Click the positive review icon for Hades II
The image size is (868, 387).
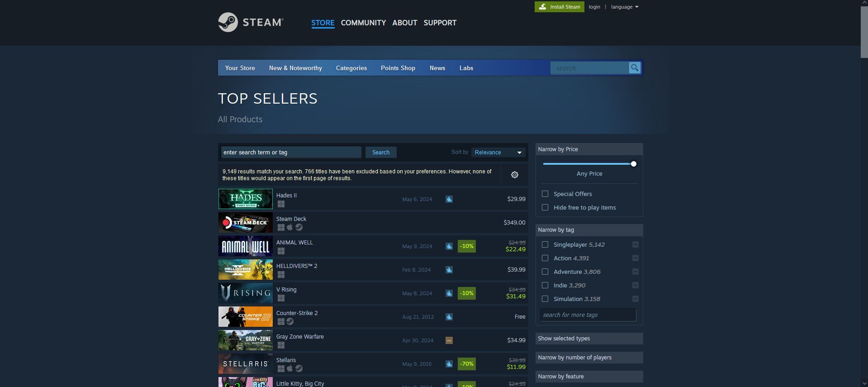(449, 199)
